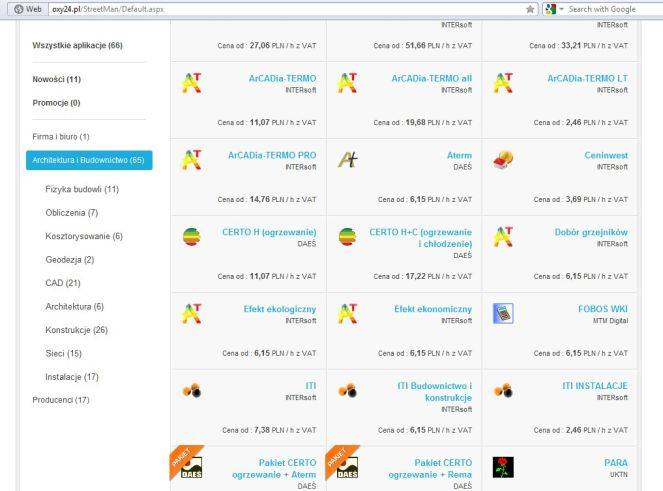Click the PARA rose icon
The width and height of the screenshot is (663, 491).
(503, 467)
